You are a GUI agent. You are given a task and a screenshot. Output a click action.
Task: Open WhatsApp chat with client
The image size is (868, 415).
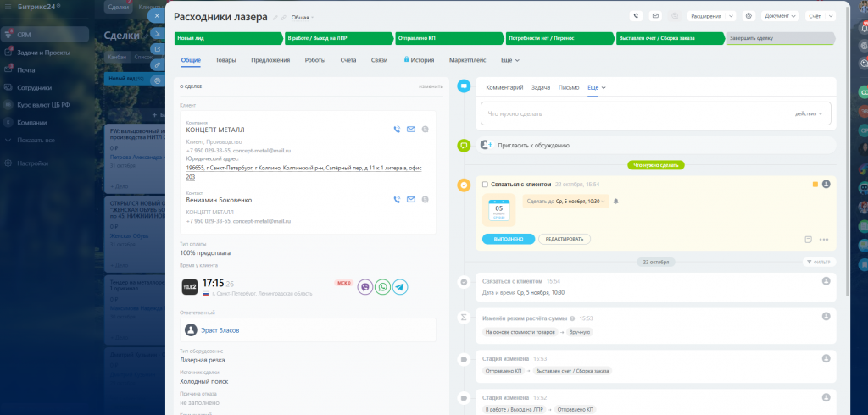click(x=382, y=286)
